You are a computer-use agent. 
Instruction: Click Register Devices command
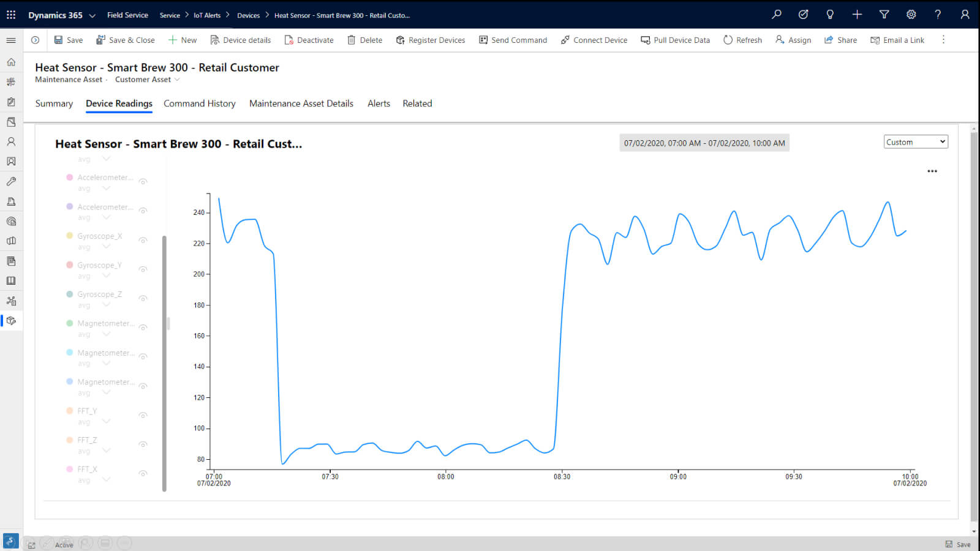[x=430, y=40]
